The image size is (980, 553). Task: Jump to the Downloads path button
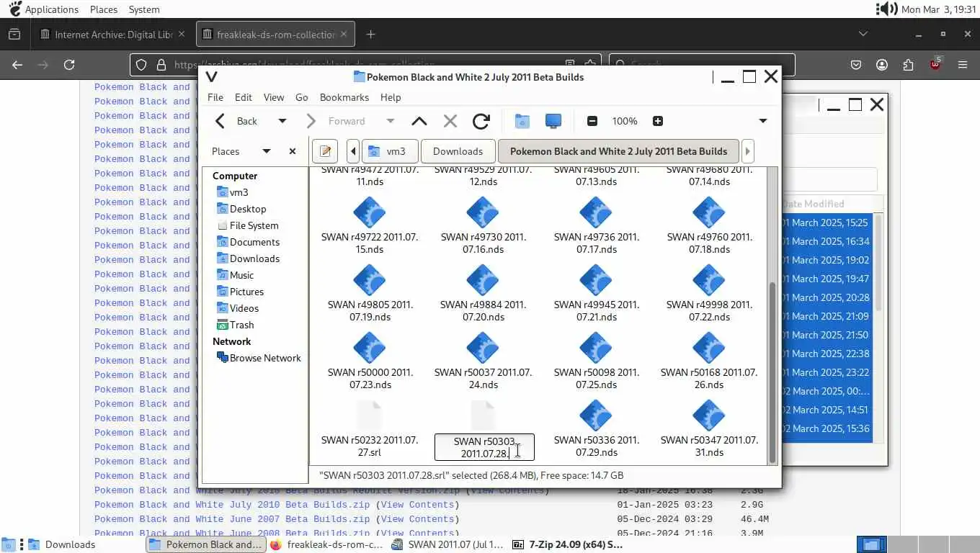[458, 151]
